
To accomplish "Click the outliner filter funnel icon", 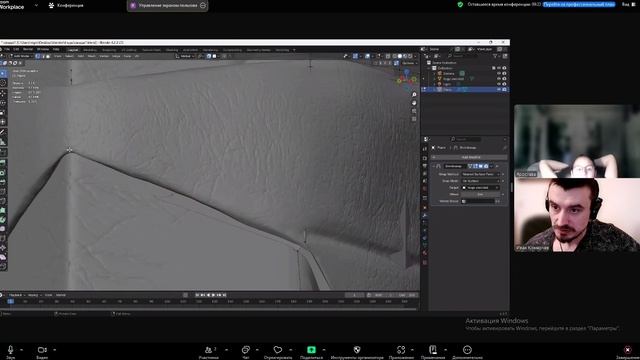I will click(x=495, y=56).
